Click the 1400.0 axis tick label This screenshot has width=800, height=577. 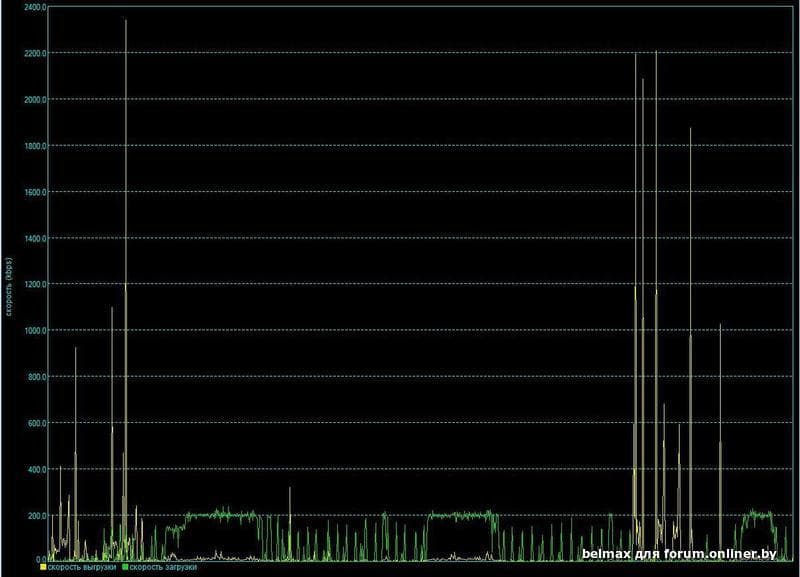[x=35, y=238]
